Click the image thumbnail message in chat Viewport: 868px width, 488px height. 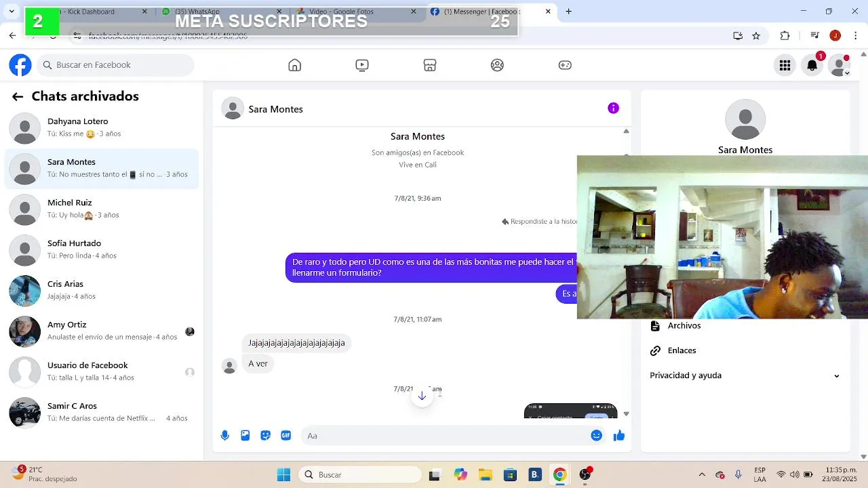coord(570,411)
